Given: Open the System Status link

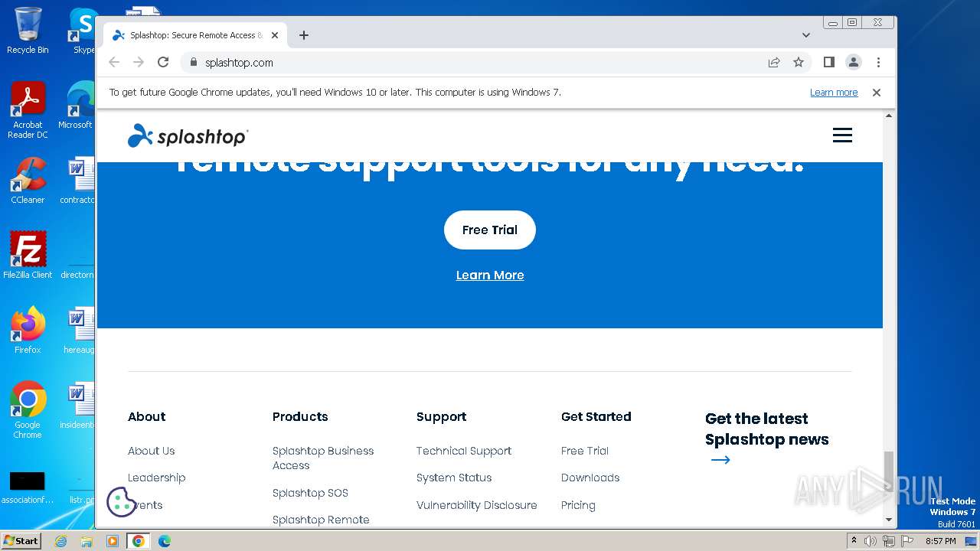Looking at the screenshot, I should point(454,478).
